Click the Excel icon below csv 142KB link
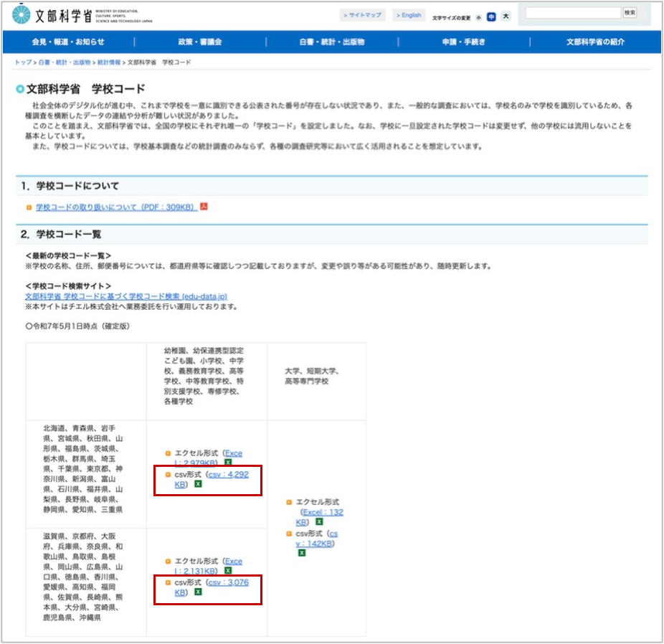 (302, 553)
